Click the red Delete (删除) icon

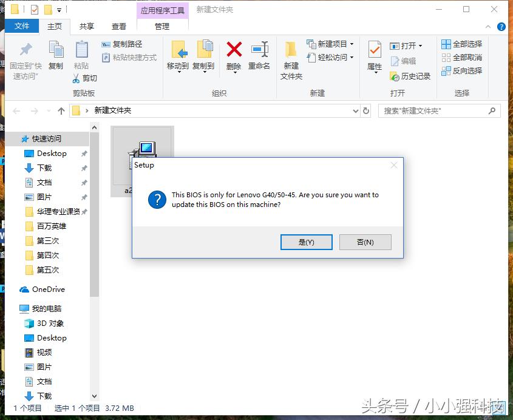tap(234, 49)
